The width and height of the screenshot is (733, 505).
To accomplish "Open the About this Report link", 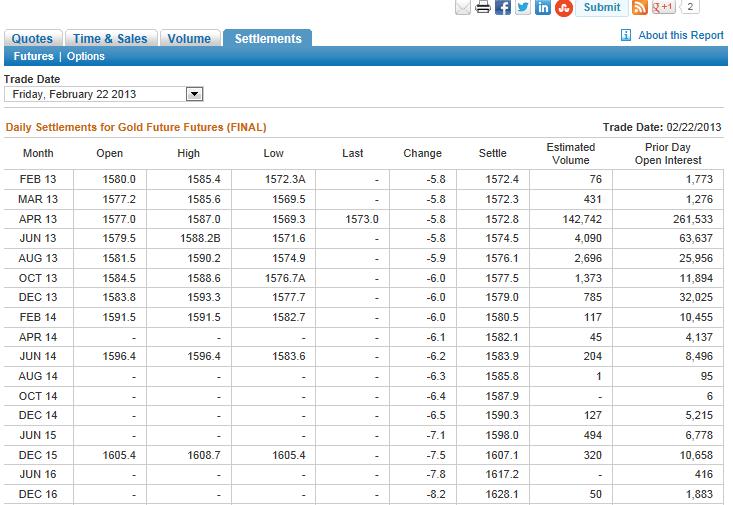I will coord(680,35).
